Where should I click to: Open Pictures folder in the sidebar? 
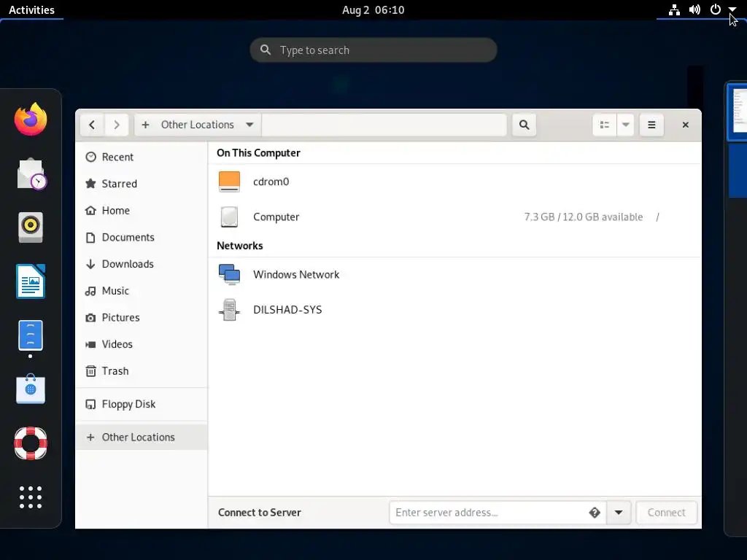point(141,318)
